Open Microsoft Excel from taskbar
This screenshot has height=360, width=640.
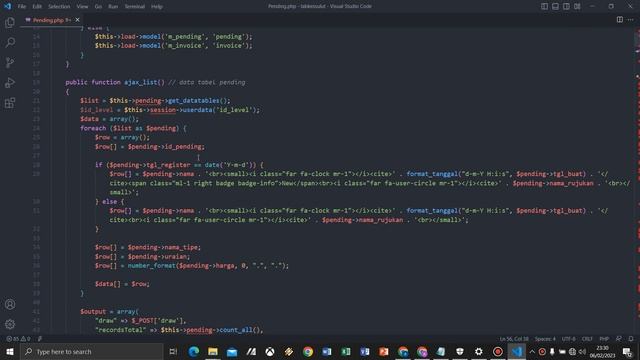pos(346,351)
